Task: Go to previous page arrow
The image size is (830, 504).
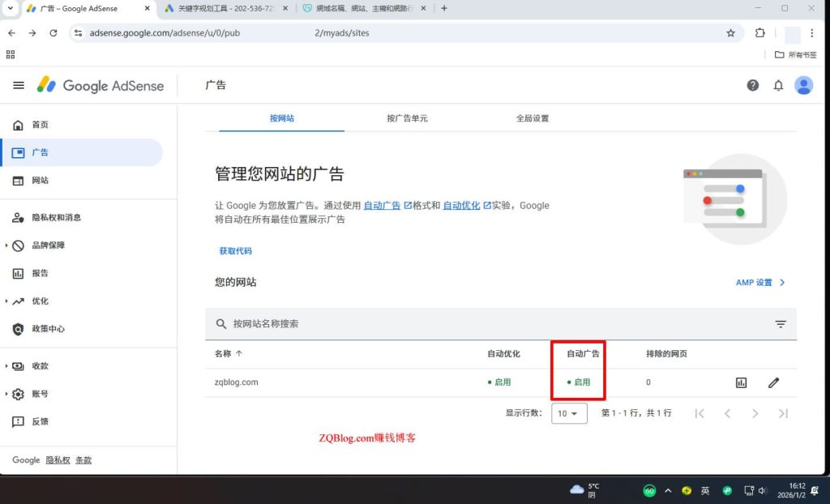Action: click(727, 413)
